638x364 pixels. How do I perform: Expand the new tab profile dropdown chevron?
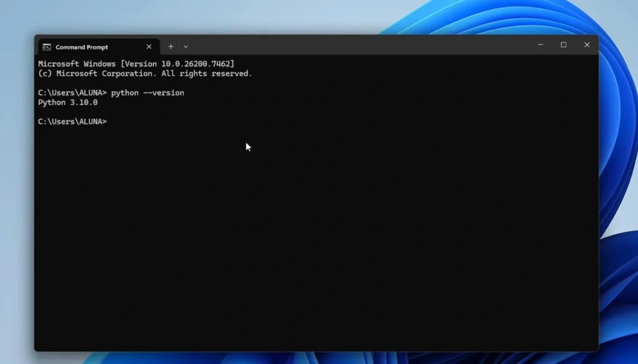coord(186,47)
